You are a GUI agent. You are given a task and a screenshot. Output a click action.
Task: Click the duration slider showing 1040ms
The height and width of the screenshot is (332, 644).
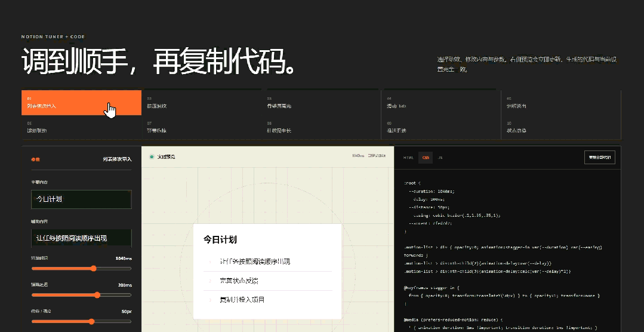pyautogui.click(x=81, y=268)
